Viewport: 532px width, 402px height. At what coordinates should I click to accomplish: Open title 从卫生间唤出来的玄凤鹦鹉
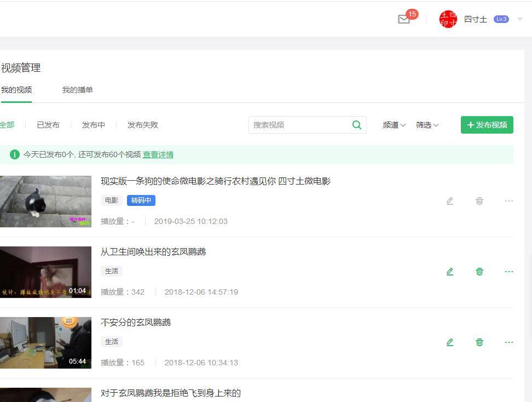click(153, 251)
